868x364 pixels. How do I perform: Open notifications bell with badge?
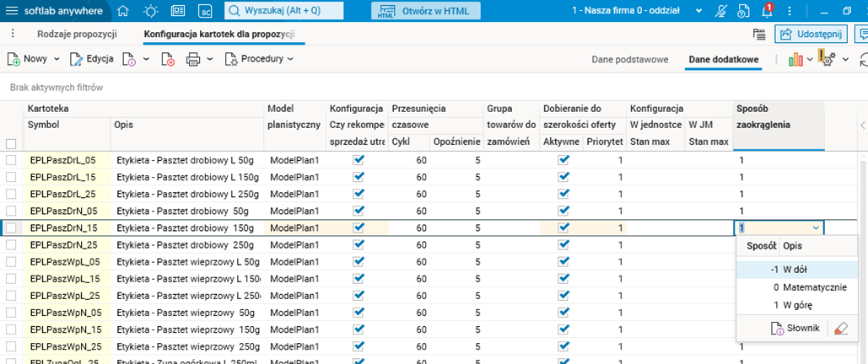[768, 10]
